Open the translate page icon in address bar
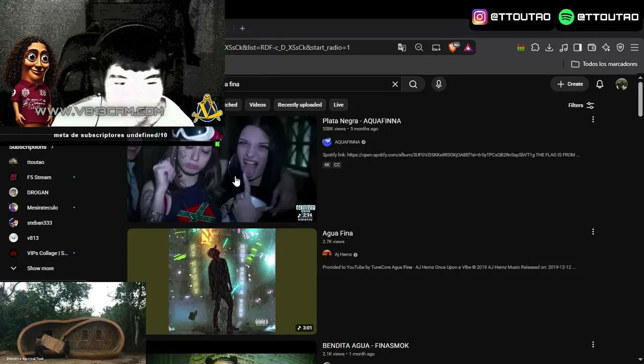The image size is (644, 364). [402, 48]
